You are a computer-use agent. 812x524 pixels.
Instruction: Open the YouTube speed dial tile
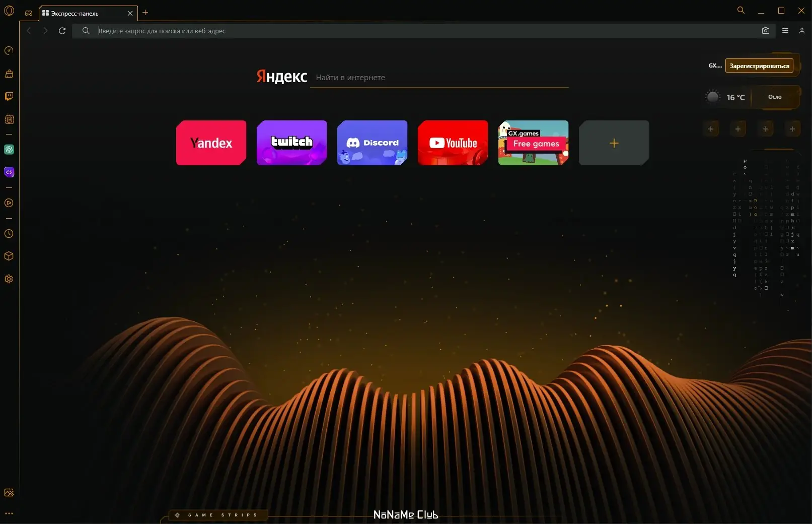453,143
